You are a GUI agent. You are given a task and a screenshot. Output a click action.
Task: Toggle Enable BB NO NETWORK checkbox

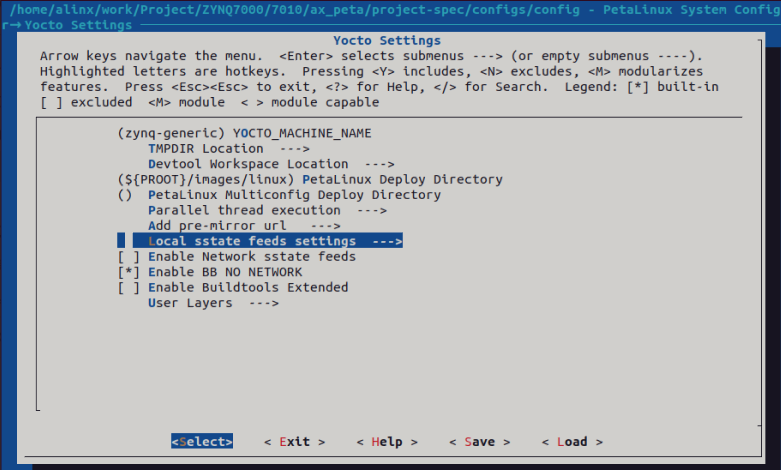(x=128, y=272)
